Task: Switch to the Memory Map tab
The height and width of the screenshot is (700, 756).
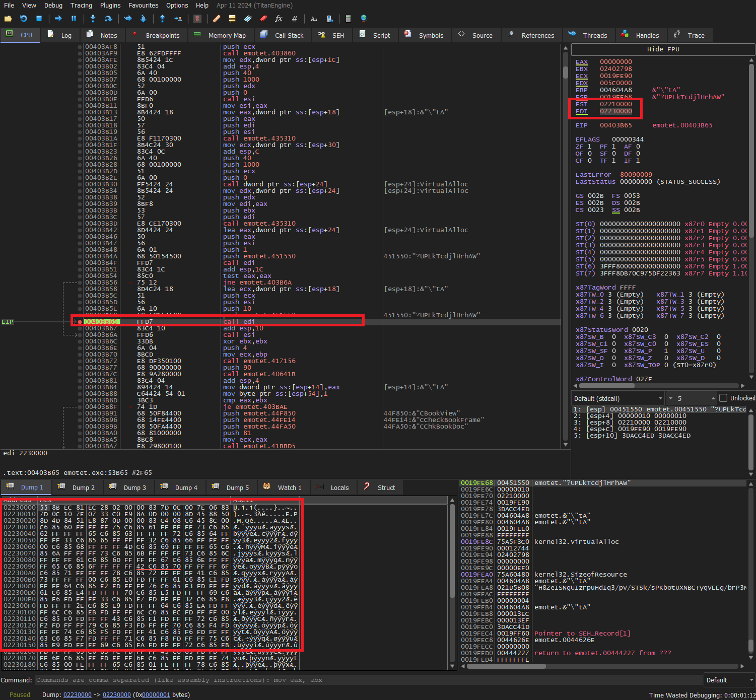Action: pyautogui.click(x=221, y=35)
